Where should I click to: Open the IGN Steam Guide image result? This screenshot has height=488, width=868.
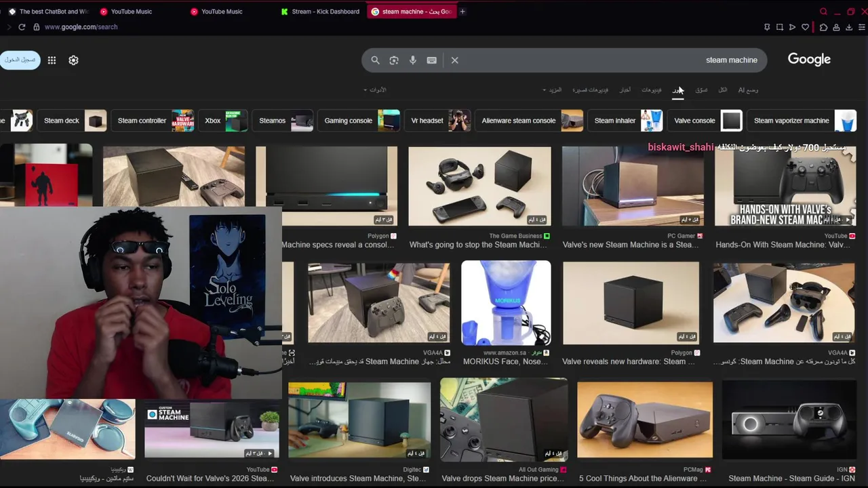click(x=788, y=420)
